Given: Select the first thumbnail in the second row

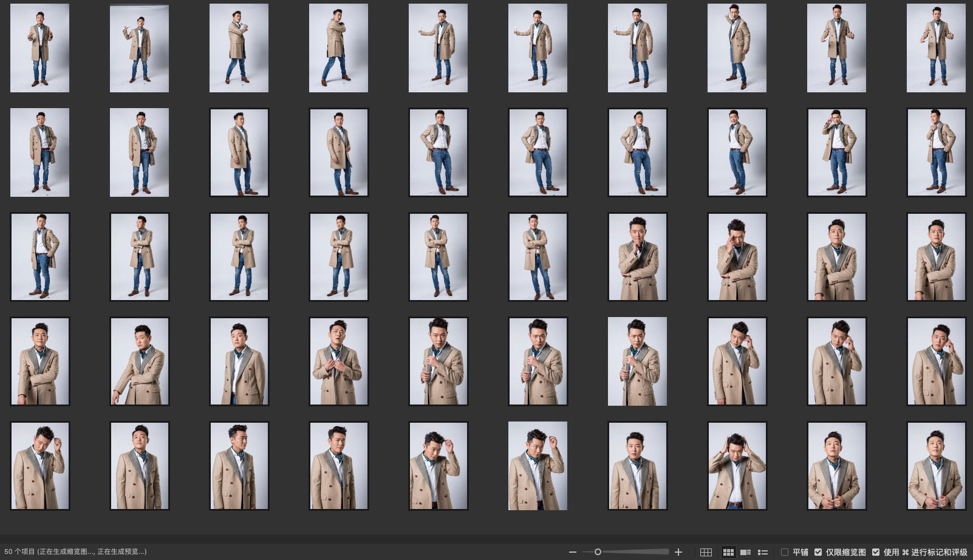Looking at the screenshot, I should click(x=39, y=152).
